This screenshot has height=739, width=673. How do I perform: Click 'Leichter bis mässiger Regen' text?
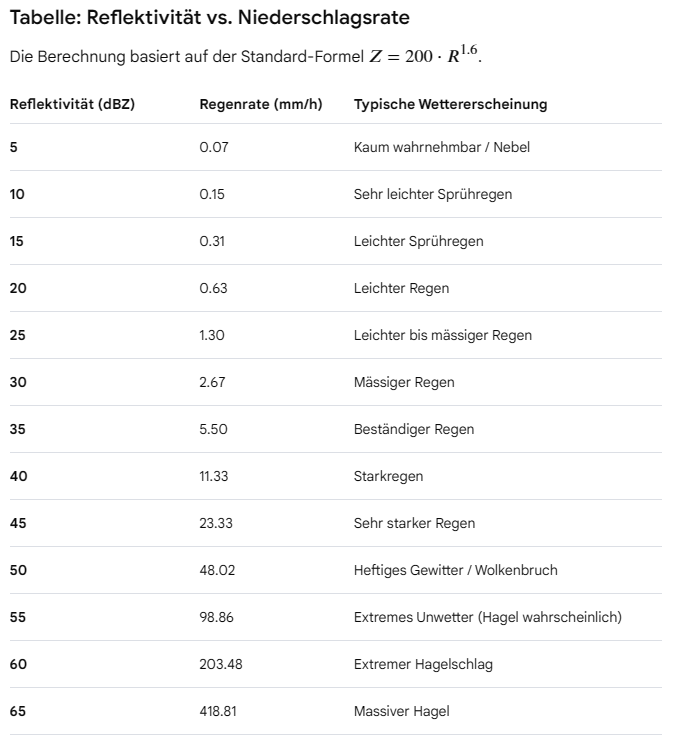tap(442, 335)
